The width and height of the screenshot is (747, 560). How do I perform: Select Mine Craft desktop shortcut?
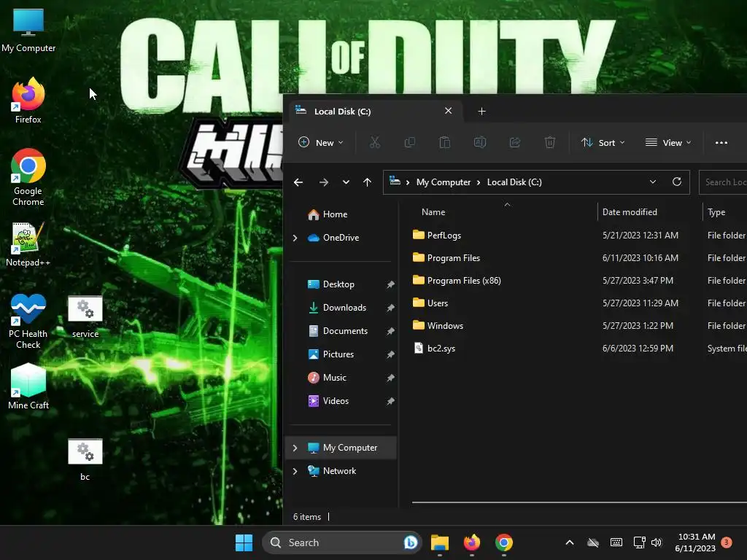pyautogui.click(x=28, y=386)
